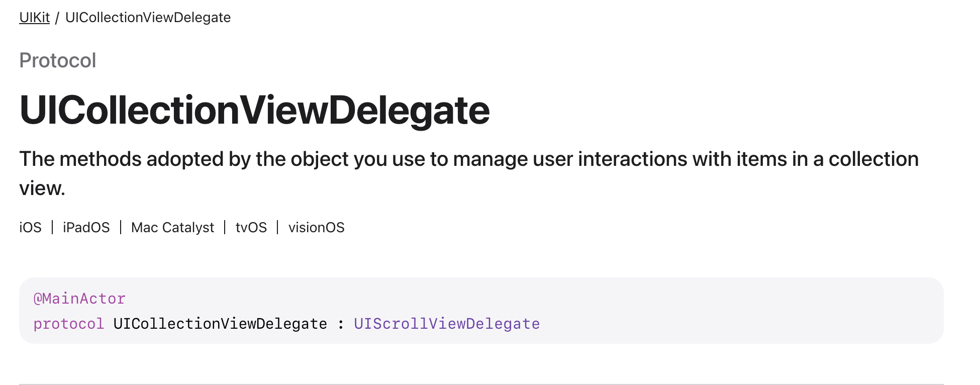Click the large UICollectionViewDelegate page title

click(254, 110)
